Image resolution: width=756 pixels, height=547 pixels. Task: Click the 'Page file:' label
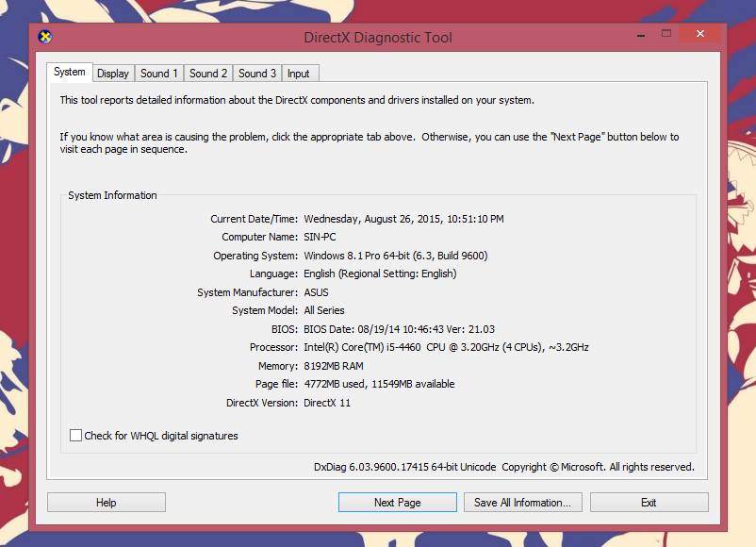pyautogui.click(x=277, y=384)
